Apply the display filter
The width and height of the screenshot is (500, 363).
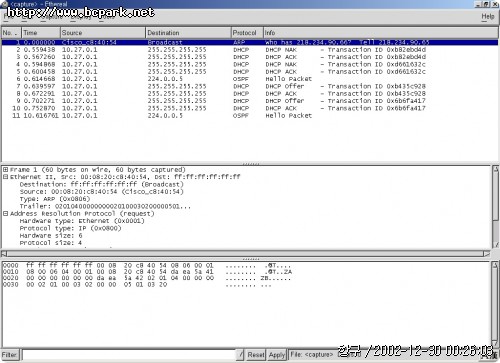point(277,355)
